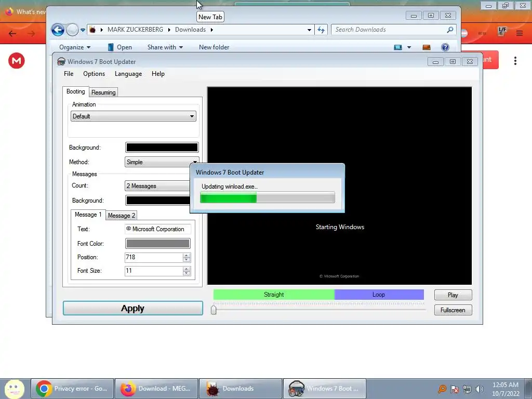Select the Message 1 tab

point(88,215)
